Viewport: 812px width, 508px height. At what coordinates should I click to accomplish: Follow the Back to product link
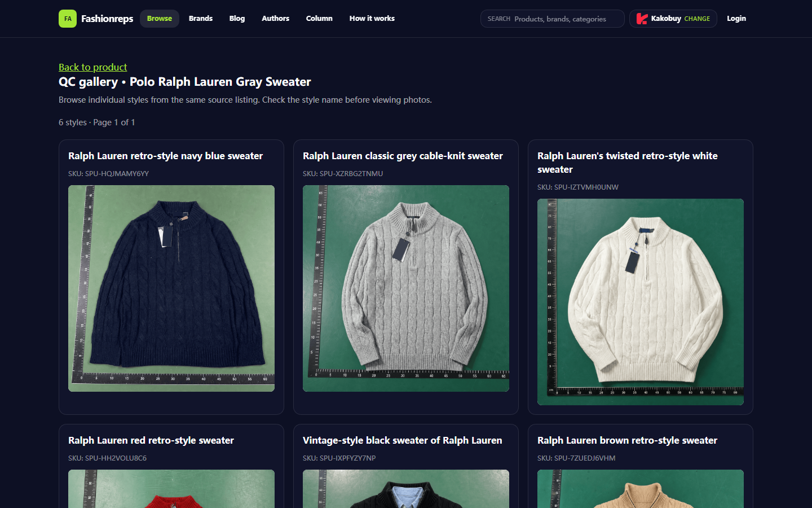point(93,67)
